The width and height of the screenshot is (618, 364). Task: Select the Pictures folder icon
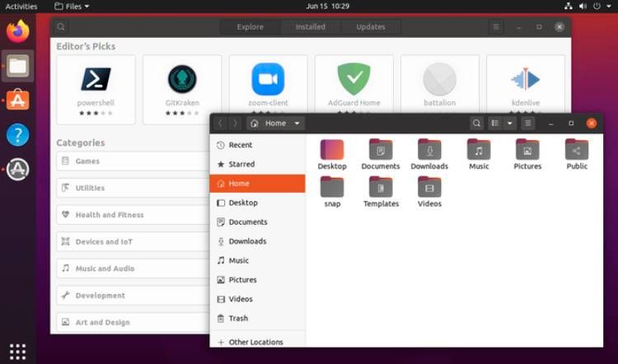pos(527,150)
